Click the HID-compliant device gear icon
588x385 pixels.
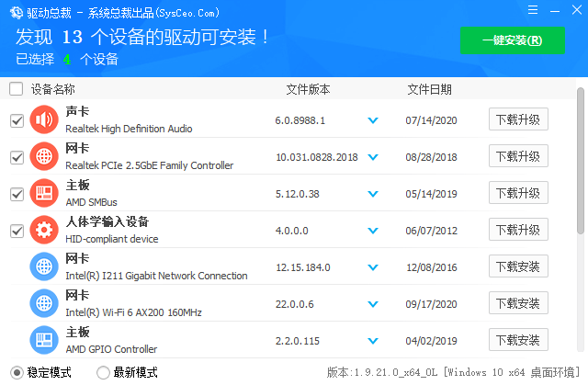(44, 230)
